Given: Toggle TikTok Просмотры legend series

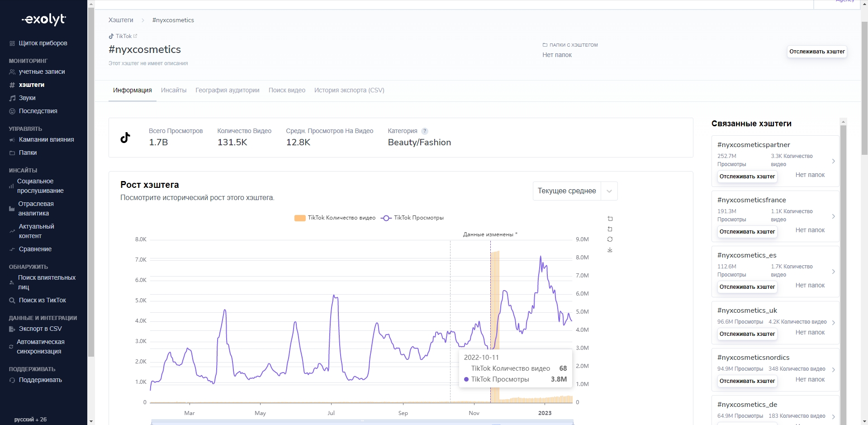Looking at the screenshot, I should click(x=412, y=218).
